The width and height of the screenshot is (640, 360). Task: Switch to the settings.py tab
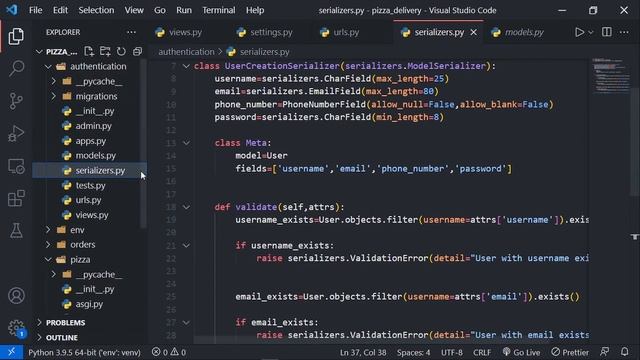pyautogui.click(x=271, y=32)
